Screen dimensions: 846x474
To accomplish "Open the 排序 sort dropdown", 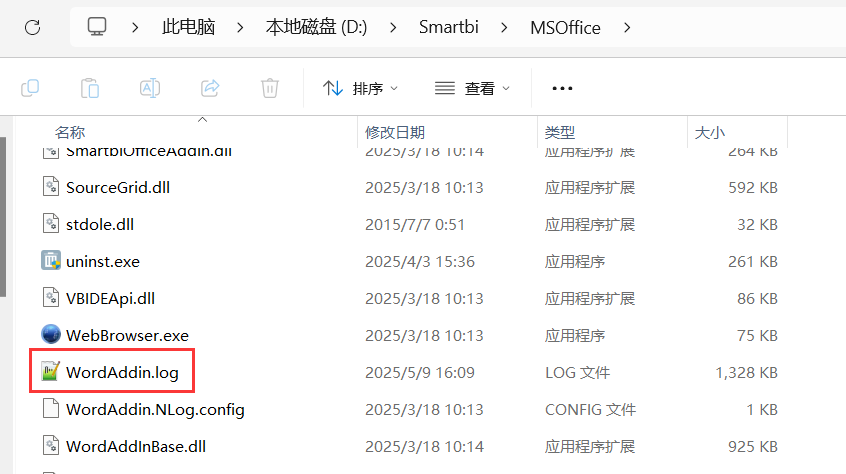I will coord(360,88).
